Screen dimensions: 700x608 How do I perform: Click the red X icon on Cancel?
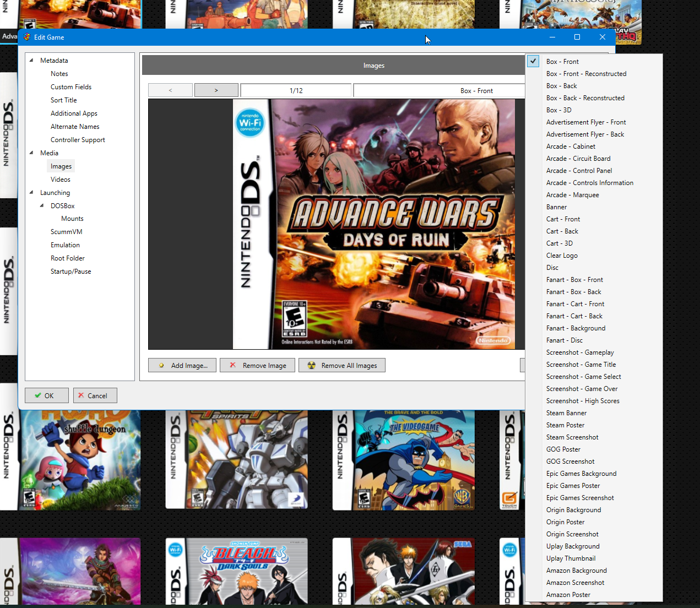81,395
